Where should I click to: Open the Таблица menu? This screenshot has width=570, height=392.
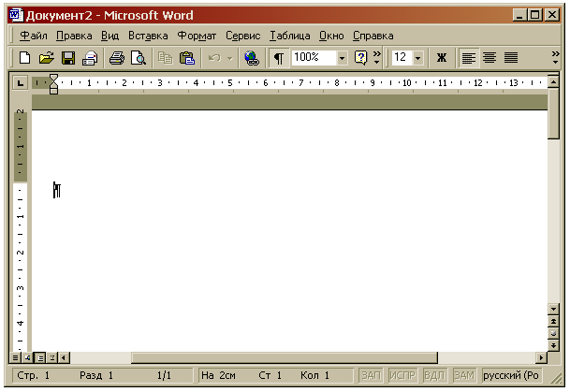pos(291,36)
